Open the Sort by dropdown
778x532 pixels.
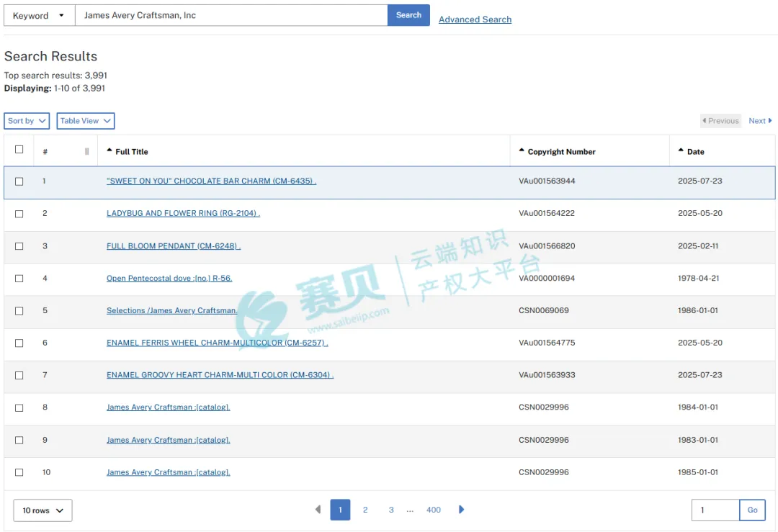coord(27,120)
